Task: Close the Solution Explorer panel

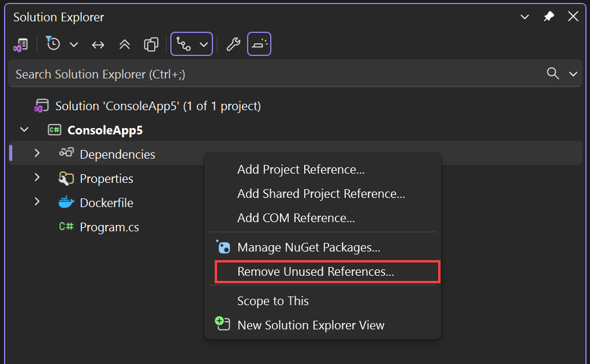Action: 573,16
